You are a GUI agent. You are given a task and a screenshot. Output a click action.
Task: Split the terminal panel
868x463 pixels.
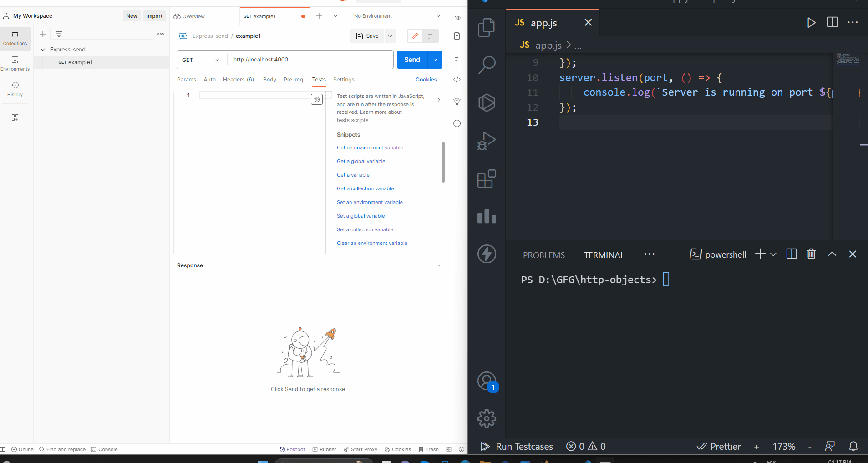tap(792, 254)
